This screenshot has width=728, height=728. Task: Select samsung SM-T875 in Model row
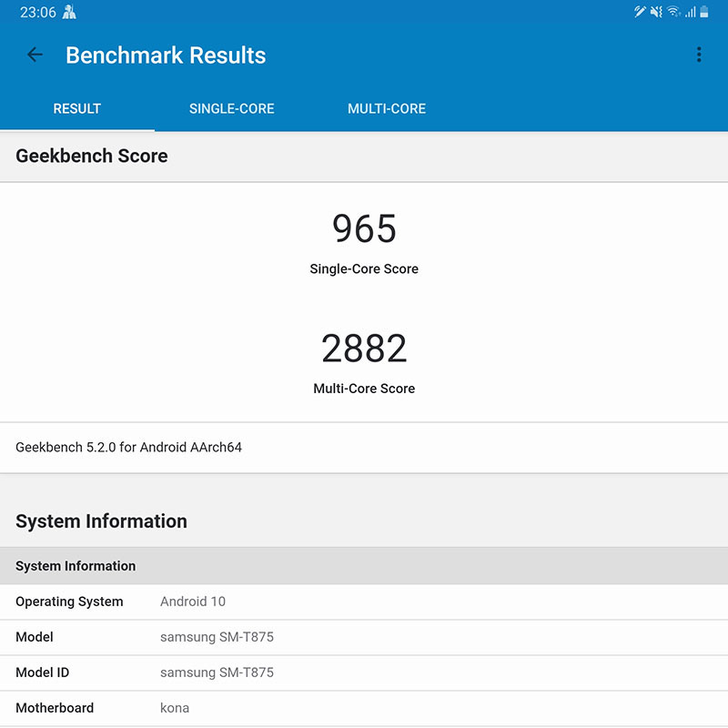[217, 637]
